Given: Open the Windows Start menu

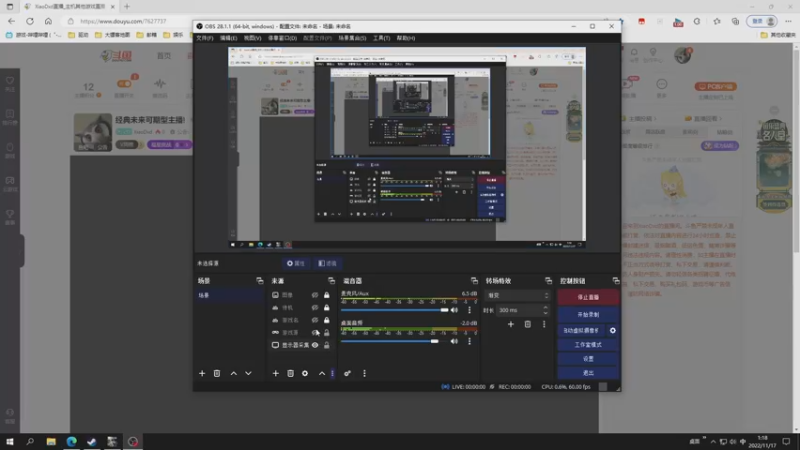Looking at the screenshot, I should [x=10, y=441].
